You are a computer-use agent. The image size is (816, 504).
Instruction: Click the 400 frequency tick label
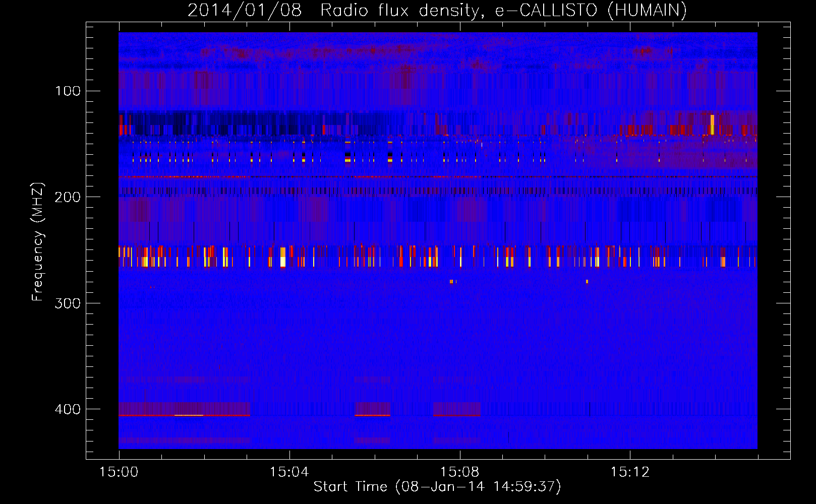pos(68,409)
